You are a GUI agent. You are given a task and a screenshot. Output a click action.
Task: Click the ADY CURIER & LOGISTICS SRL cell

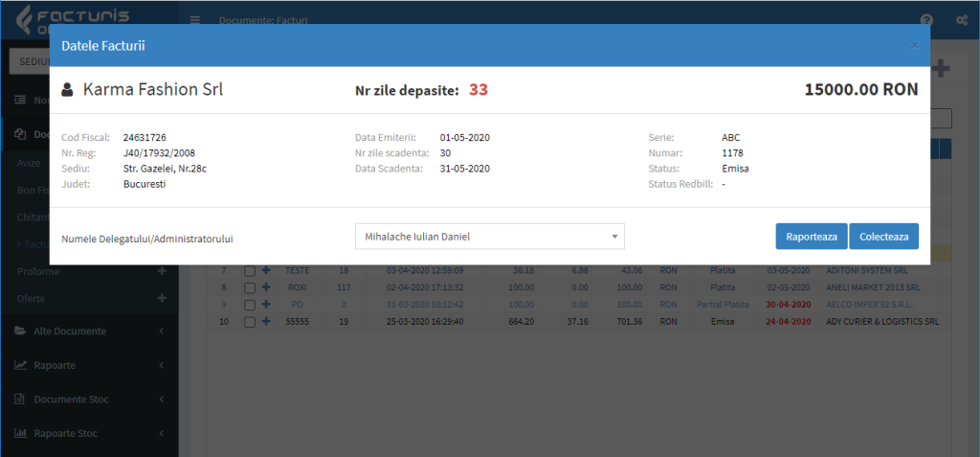click(882, 322)
